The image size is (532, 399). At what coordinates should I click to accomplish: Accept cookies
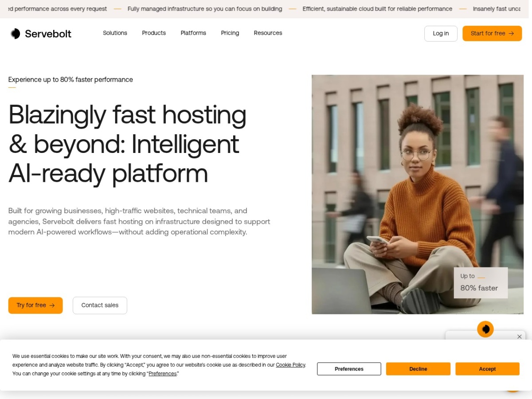487,369
